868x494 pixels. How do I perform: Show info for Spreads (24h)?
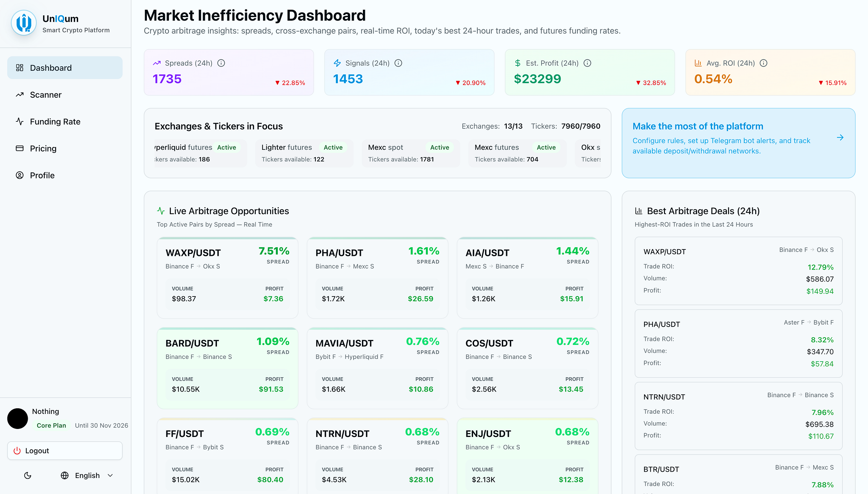point(221,63)
